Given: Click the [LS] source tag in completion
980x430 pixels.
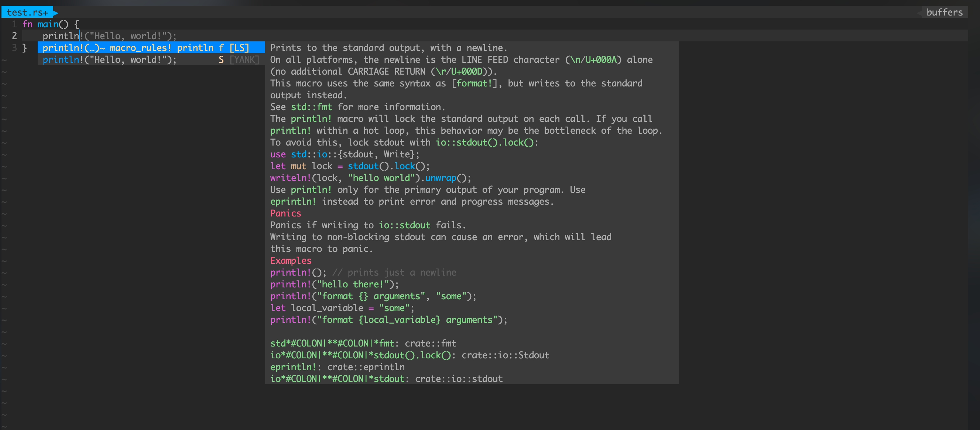Looking at the screenshot, I should pyautogui.click(x=239, y=48).
